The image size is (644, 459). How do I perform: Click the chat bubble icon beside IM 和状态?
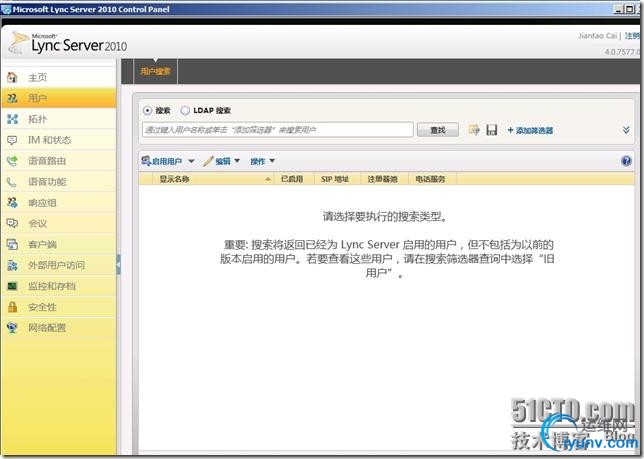coord(12,140)
